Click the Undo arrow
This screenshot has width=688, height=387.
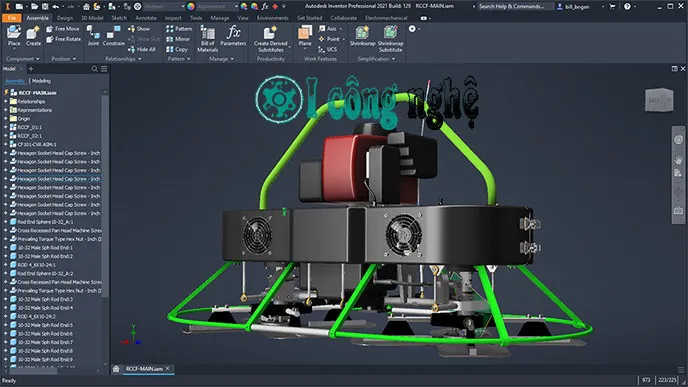[x=56, y=7]
